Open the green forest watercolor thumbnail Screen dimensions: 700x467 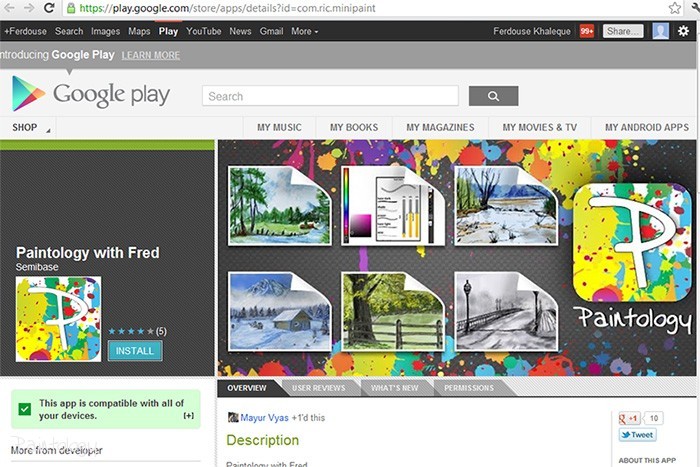tap(280, 205)
